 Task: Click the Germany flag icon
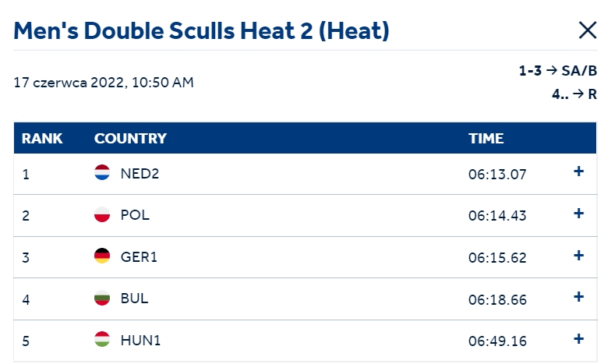point(102,256)
